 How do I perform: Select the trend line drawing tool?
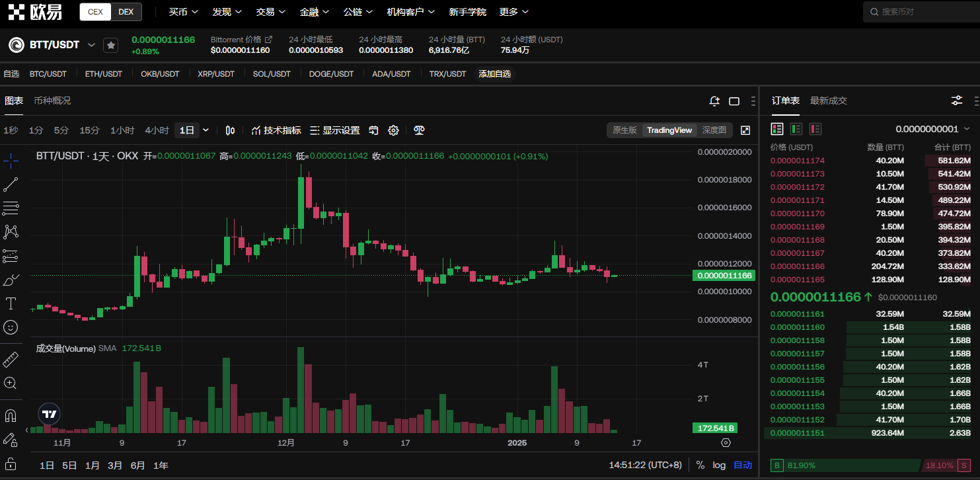click(x=11, y=184)
